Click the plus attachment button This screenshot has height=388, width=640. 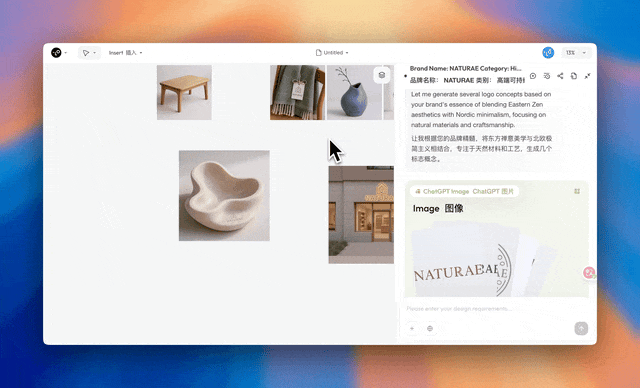click(412, 328)
